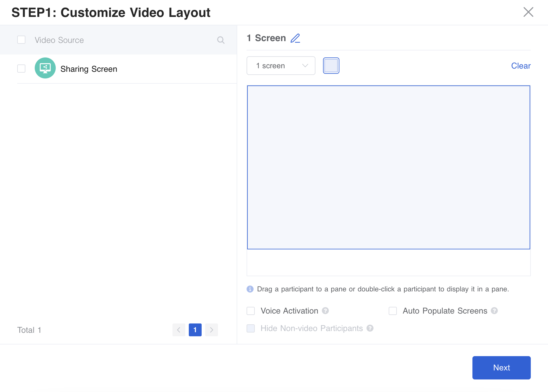
Task: Edit the screen name with pencil icon
Action: pyautogui.click(x=295, y=38)
